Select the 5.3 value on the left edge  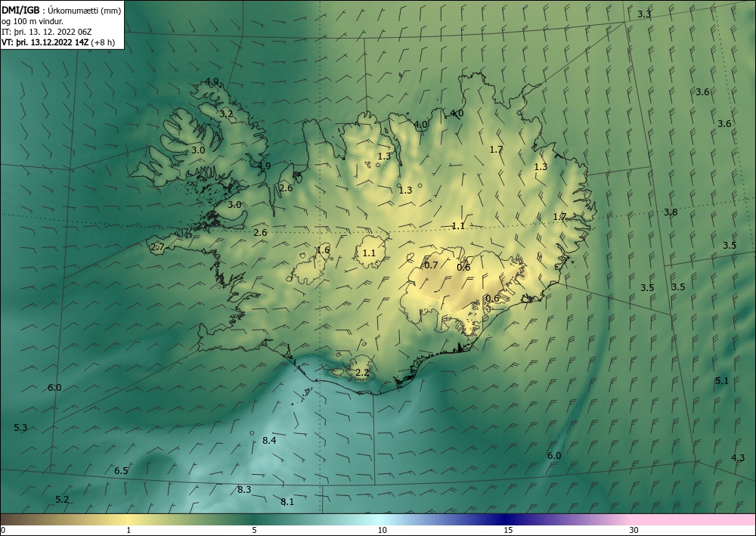coord(20,428)
